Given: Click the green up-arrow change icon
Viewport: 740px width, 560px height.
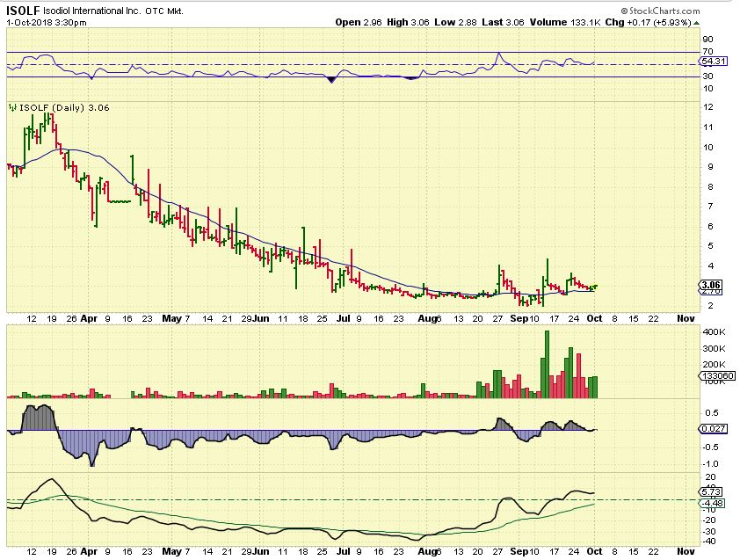Looking at the screenshot, I should 697,23.
